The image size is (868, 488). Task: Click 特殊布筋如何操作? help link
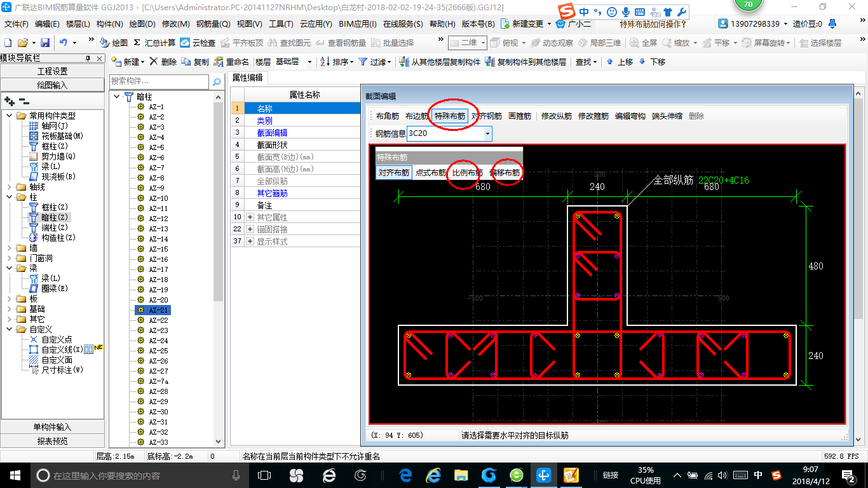pyautogui.click(x=653, y=24)
